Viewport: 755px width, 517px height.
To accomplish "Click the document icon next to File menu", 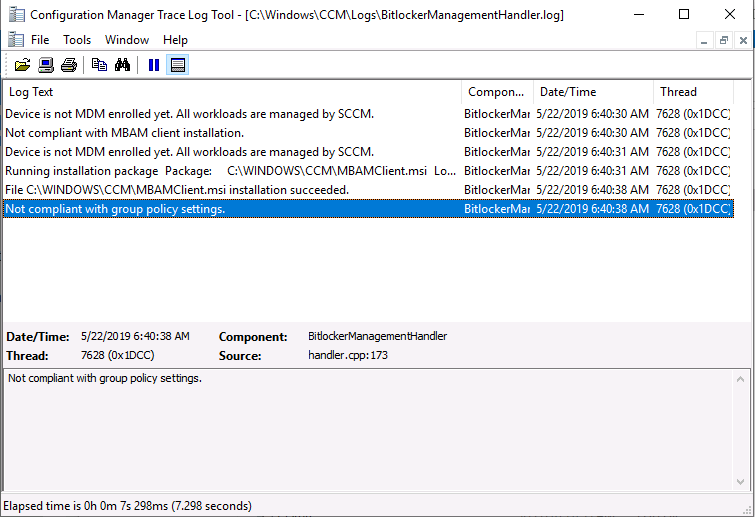I will tap(16, 39).
